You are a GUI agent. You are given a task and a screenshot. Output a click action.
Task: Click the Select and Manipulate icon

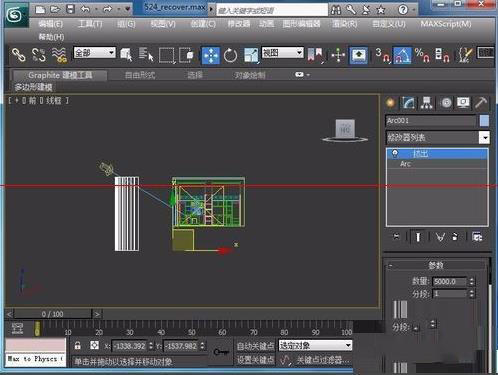pos(338,55)
